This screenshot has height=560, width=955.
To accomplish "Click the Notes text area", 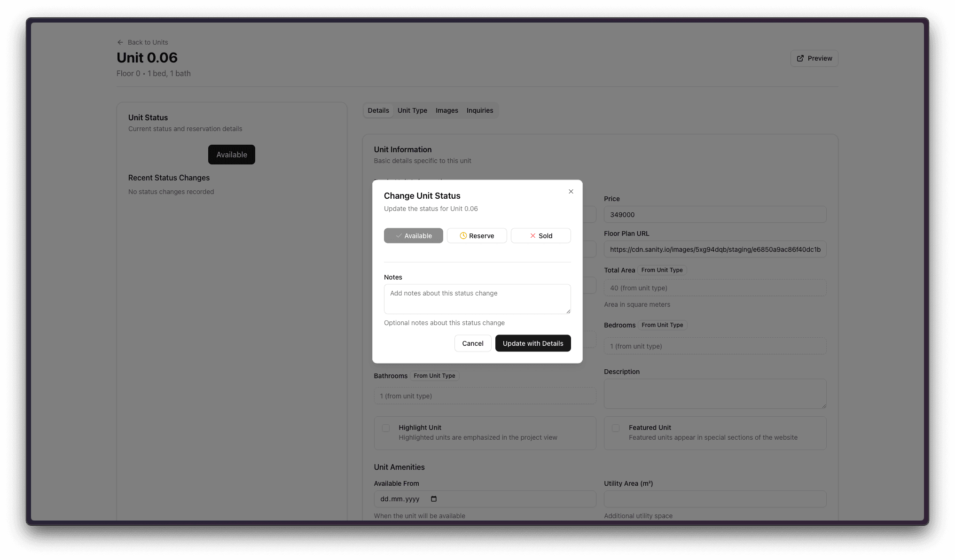I will (477, 299).
